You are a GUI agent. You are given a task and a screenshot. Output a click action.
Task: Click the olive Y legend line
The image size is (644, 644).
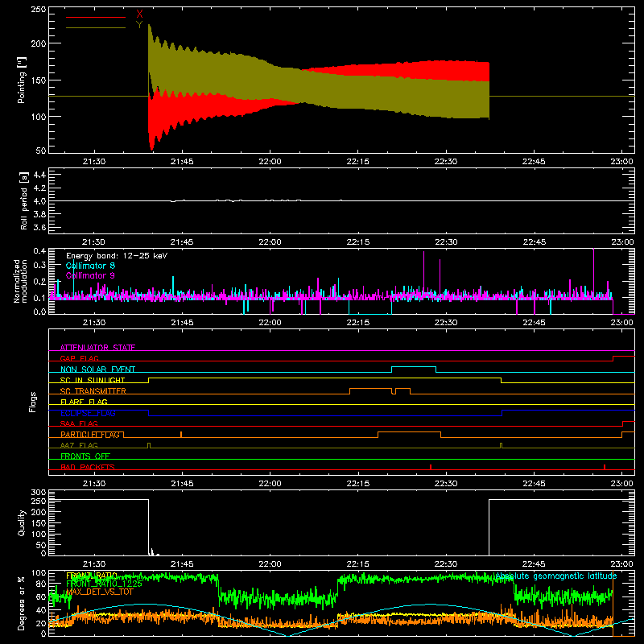click(96, 27)
